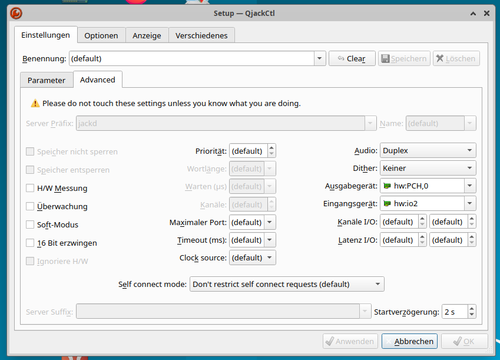This screenshot has width=500, height=360.
Task: Click the Speichern button
Action: tap(404, 59)
